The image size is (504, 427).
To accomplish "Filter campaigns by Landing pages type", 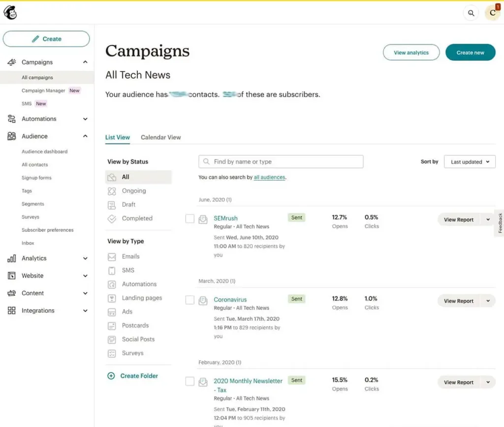I will [x=141, y=298].
